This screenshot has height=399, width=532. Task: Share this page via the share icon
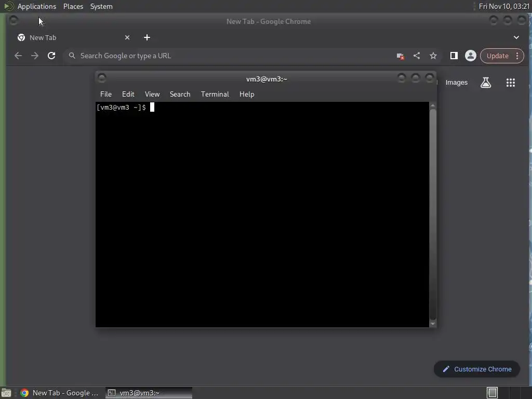point(417,56)
